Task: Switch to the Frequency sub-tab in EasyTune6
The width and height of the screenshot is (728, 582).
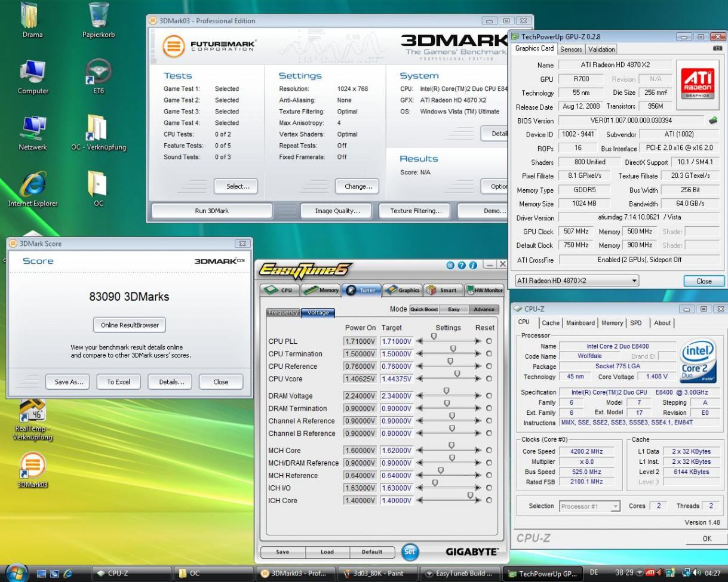Action: 284,313
